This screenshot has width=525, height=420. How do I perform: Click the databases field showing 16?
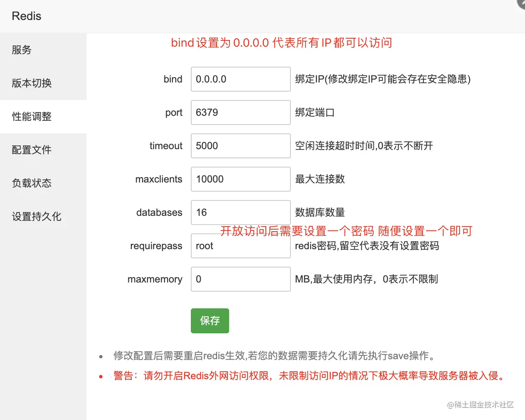[x=241, y=212]
